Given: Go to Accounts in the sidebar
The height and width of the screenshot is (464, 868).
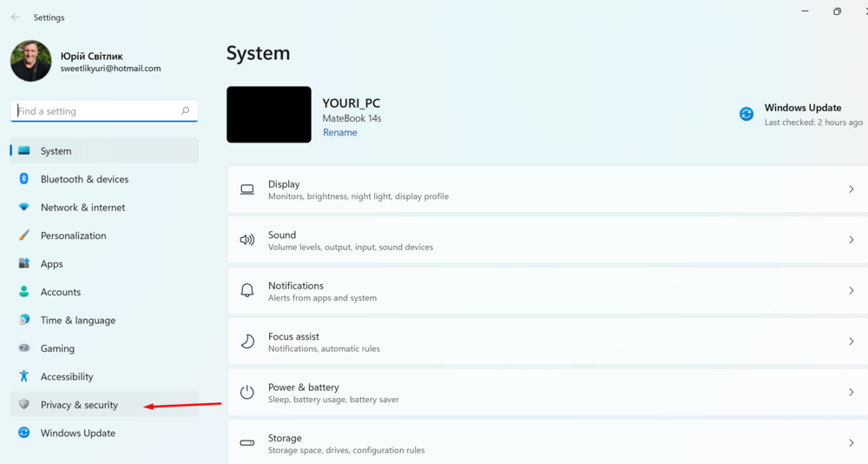Looking at the screenshot, I should [x=60, y=292].
